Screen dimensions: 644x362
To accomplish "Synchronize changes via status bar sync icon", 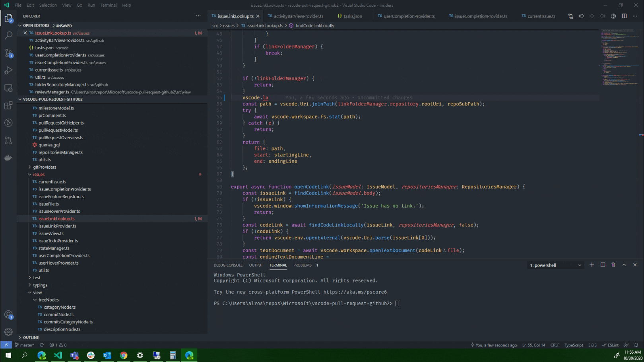I will [x=42, y=345].
